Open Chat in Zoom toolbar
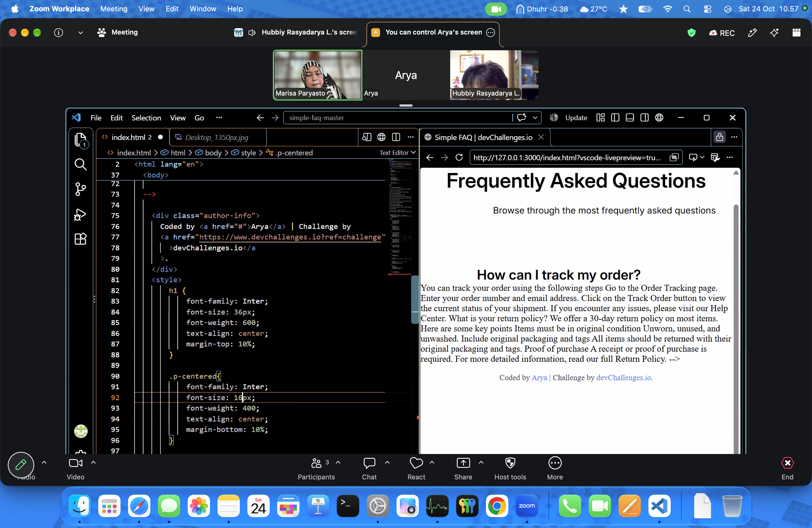Viewport: 812px width, 528px height. pos(369,468)
